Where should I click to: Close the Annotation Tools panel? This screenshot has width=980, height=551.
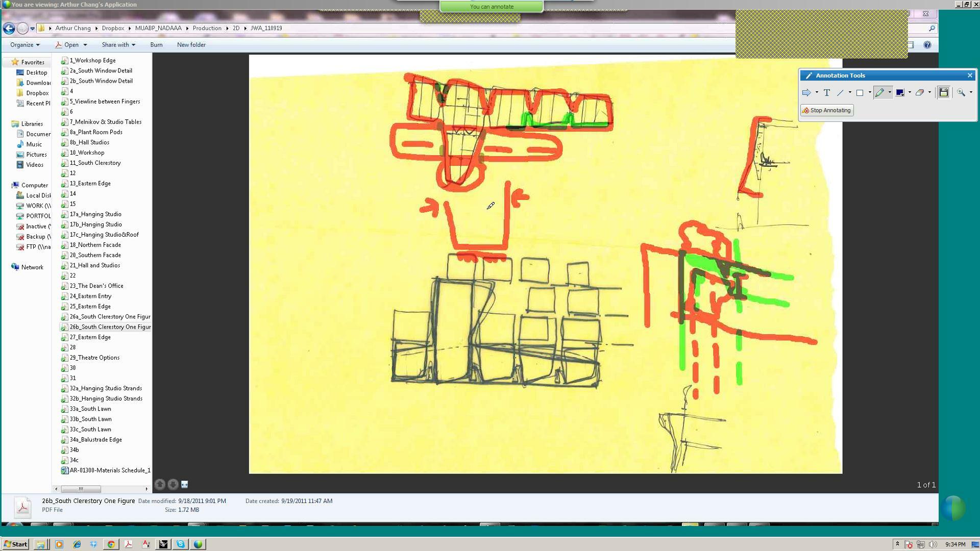click(x=970, y=76)
